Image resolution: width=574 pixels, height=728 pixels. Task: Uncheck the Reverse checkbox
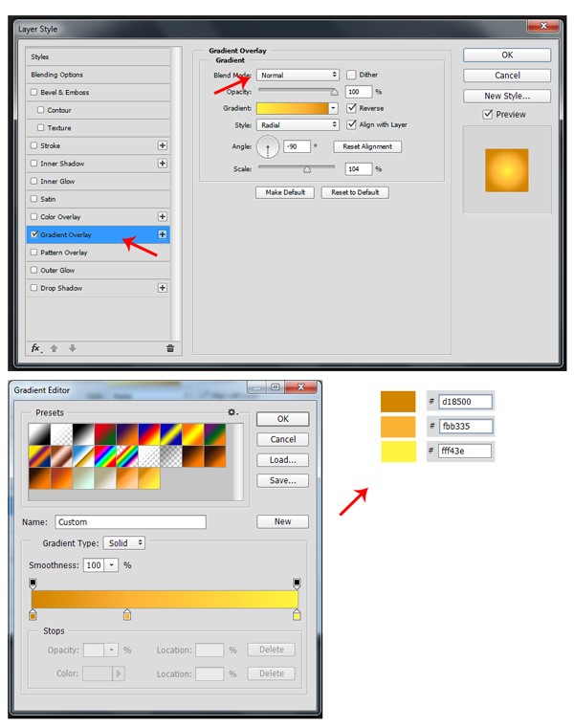[x=351, y=108]
